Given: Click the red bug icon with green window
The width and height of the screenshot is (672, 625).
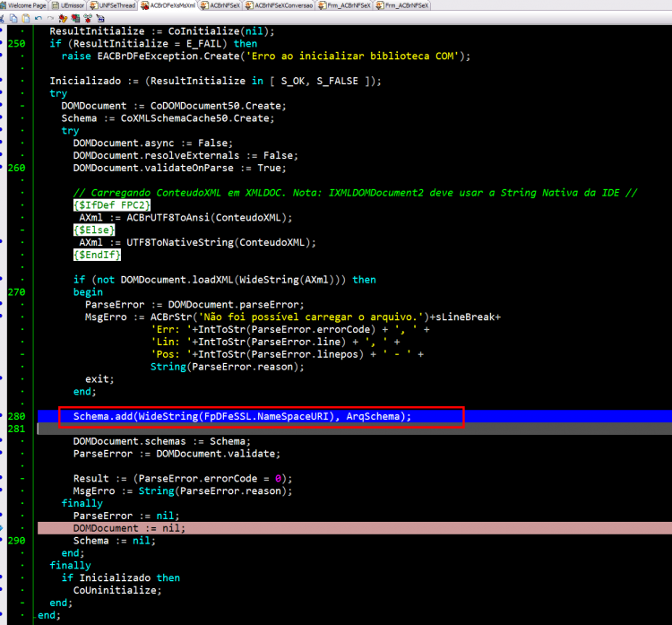Looking at the screenshot, I should point(75,19).
